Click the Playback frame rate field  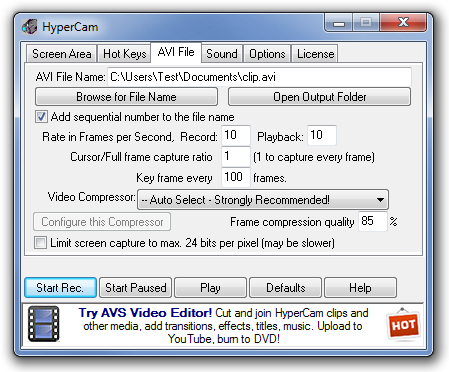(322, 135)
